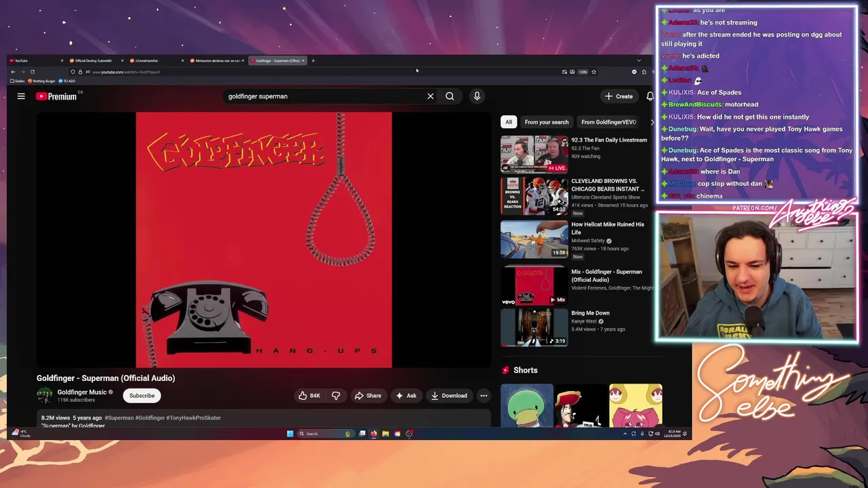Open the pirate character Shorts thumbnail

(x=581, y=405)
